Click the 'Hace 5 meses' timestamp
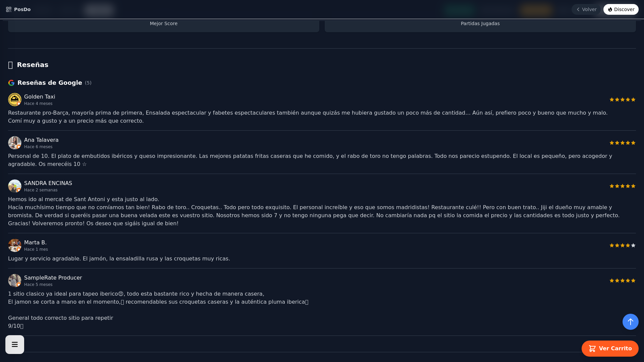 pos(38,285)
